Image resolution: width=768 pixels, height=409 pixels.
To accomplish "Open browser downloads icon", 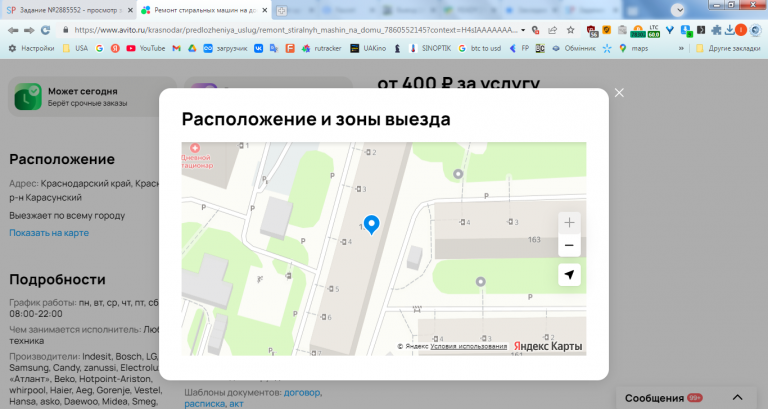I will (x=729, y=30).
